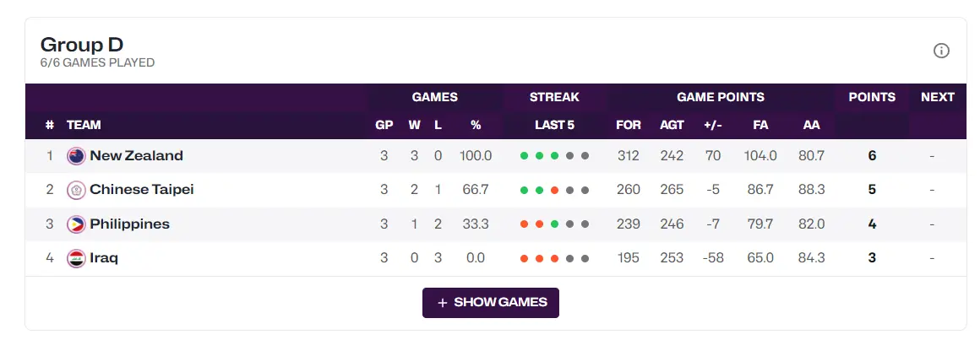This screenshot has width=980, height=340.
Task: Click the info icon beside Group D
Action: tap(941, 51)
